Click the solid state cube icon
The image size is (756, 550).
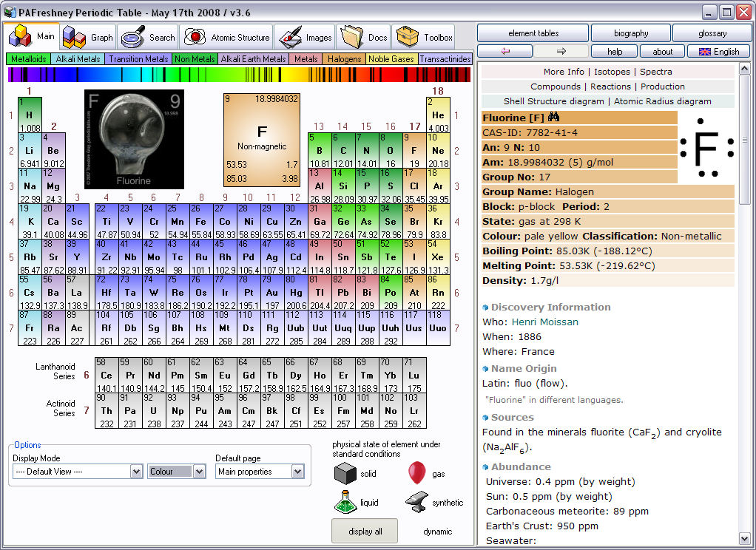345,474
